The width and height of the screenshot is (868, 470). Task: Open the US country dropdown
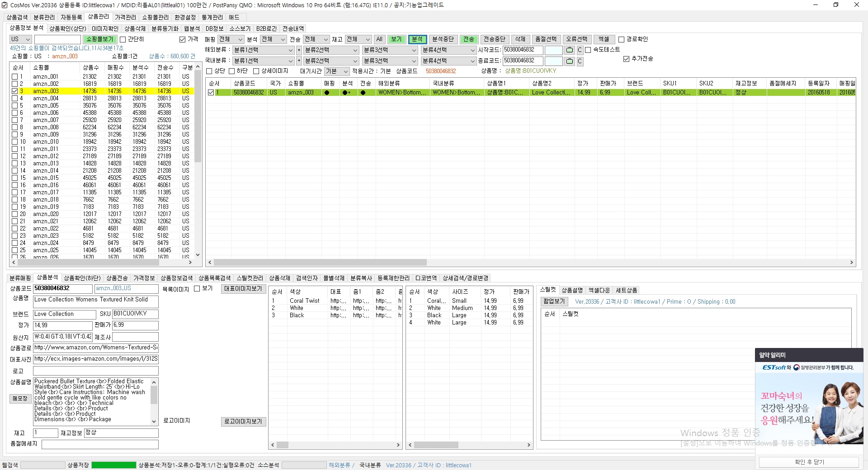(x=20, y=39)
